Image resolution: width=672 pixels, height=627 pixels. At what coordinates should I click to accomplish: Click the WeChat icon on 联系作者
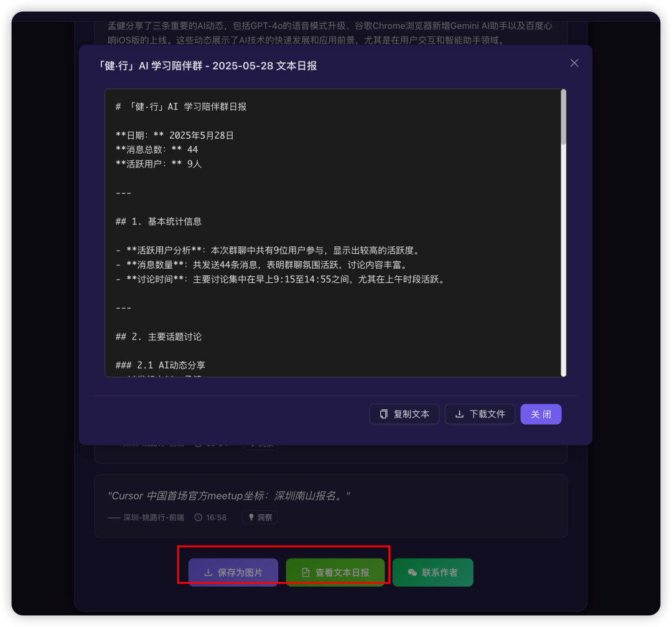pyautogui.click(x=413, y=572)
